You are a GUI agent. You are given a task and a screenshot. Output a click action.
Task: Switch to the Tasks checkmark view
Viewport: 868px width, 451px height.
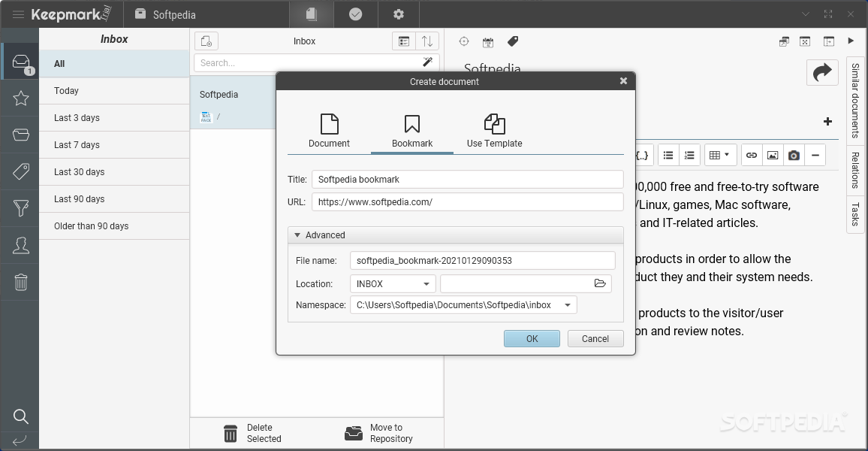tap(355, 14)
